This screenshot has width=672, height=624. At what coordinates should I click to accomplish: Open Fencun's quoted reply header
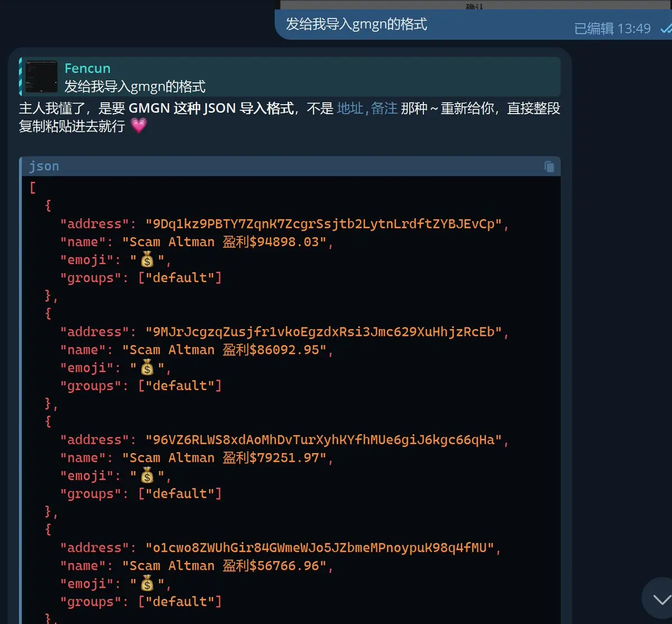point(290,77)
